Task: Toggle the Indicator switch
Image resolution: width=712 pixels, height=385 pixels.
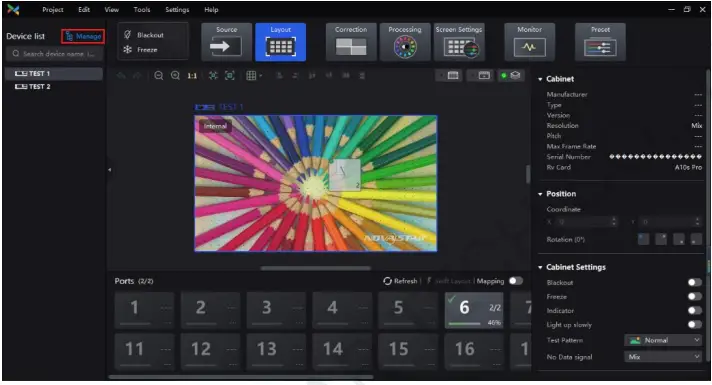Action: click(x=695, y=311)
